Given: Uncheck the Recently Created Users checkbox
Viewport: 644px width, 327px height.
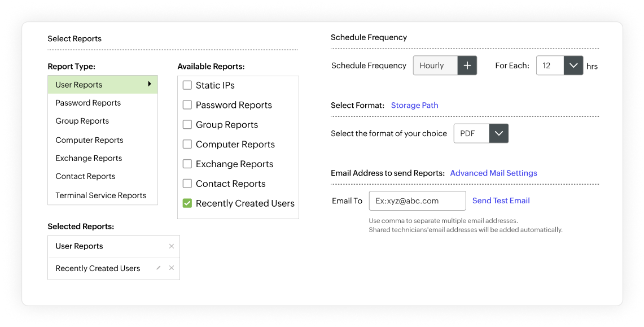Looking at the screenshot, I should (187, 203).
